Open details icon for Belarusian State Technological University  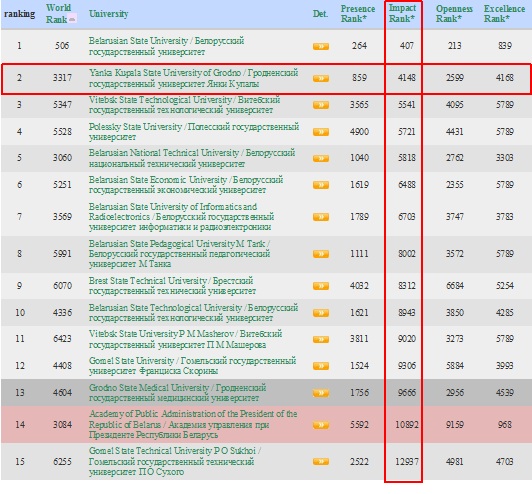[321, 312]
